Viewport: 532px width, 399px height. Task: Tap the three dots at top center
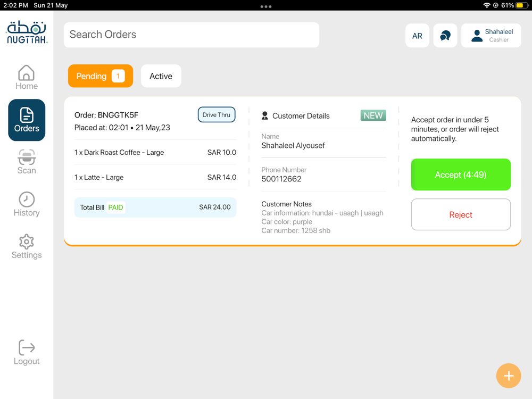tap(265, 6)
